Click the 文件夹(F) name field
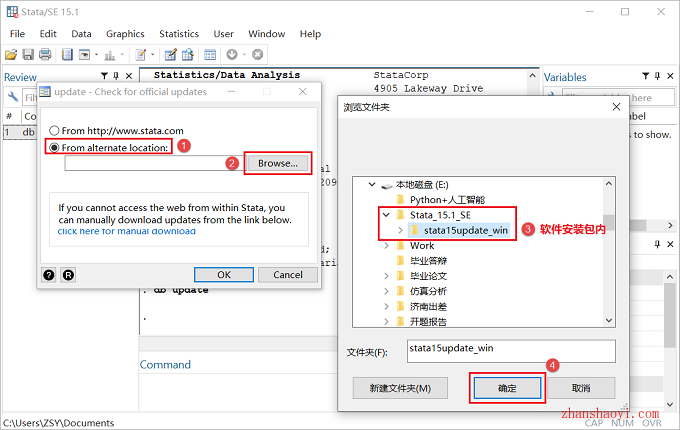This screenshot has width=680, height=430. [511, 351]
